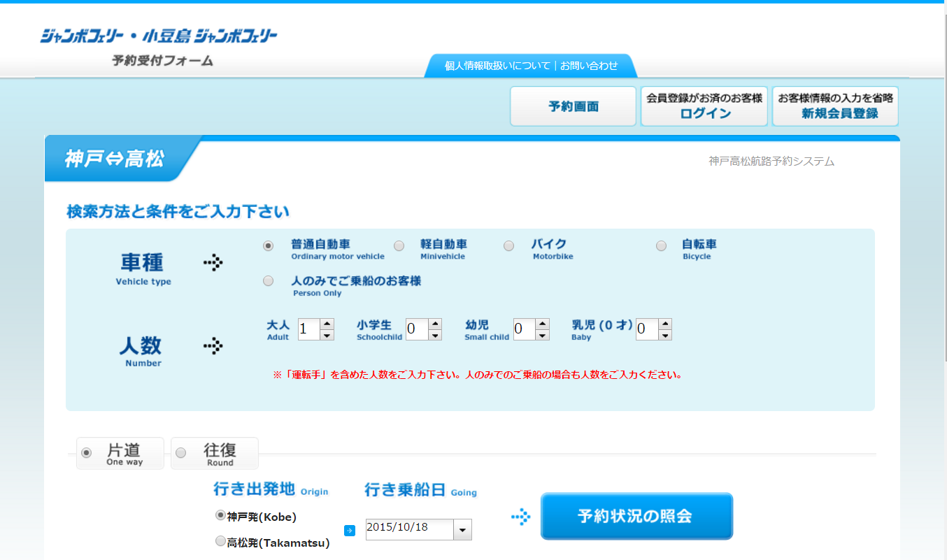Open the Going date dropdown
The image size is (947, 560).
coord(462,531)
